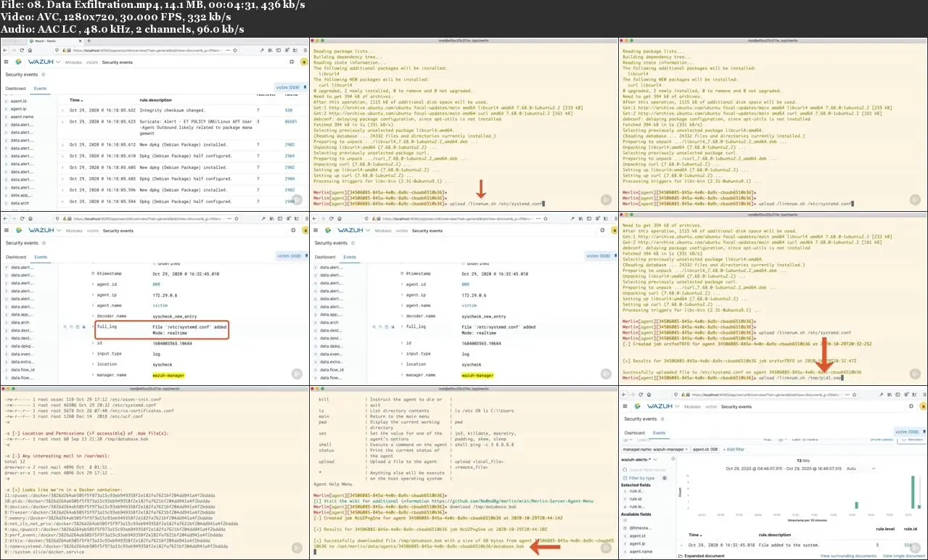Open View surrounding documents link

coord(848,556)
